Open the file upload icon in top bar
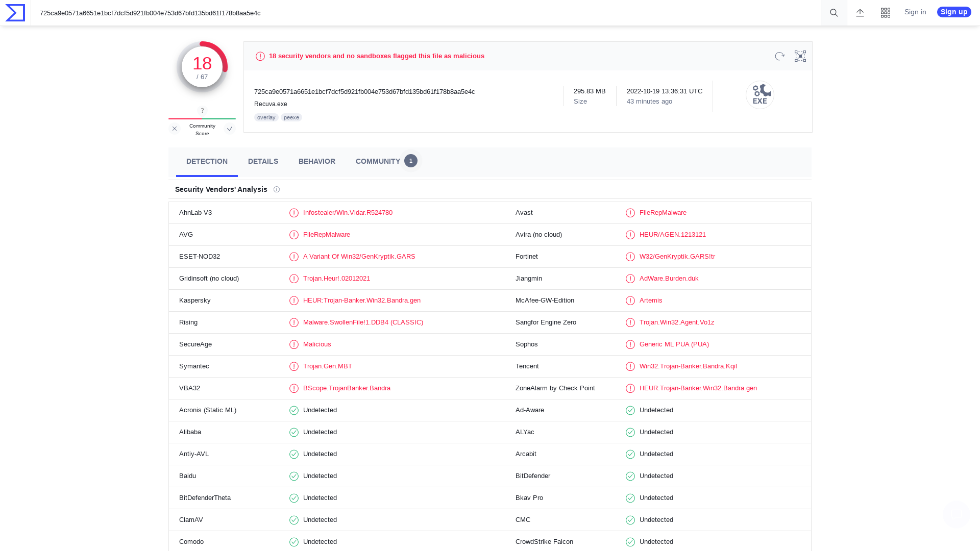980x551 pixels. (x=860, y=13)
